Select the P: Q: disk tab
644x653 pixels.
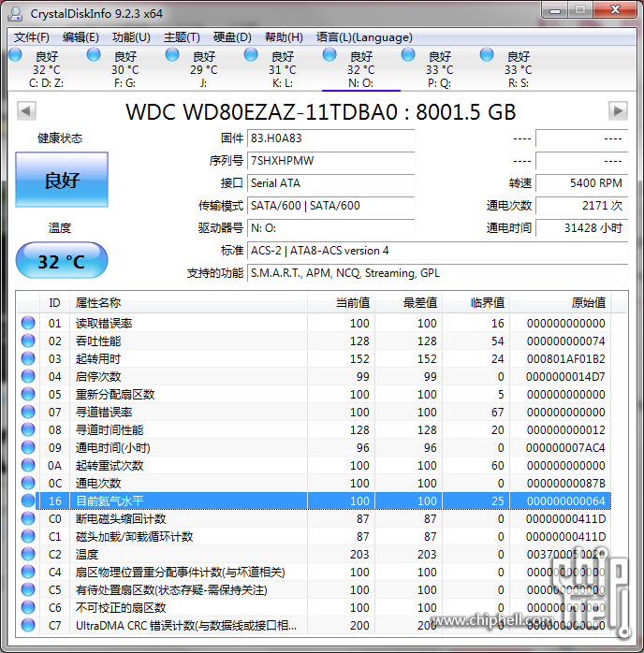(439, 69)
